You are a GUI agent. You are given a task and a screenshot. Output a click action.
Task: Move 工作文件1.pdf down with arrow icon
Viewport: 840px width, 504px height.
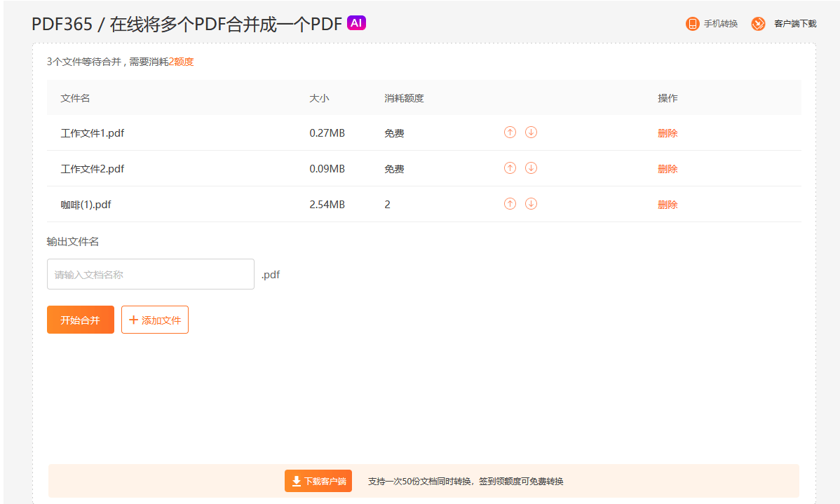tap(531, 132)
